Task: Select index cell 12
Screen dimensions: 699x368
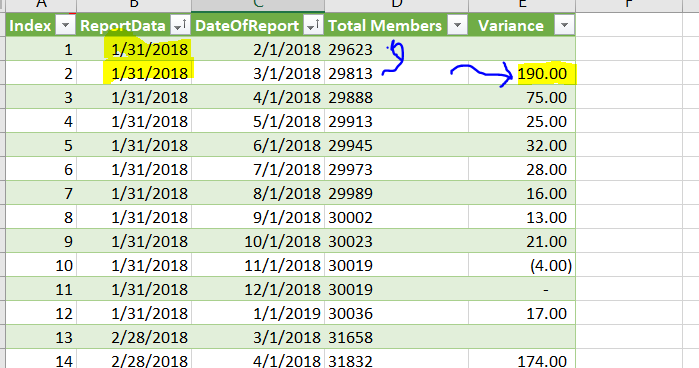Action: [x=41, y=313]
